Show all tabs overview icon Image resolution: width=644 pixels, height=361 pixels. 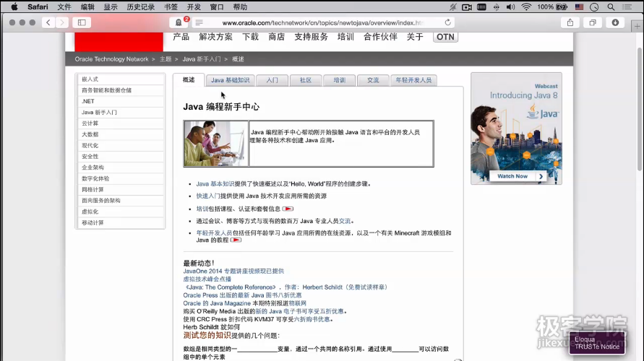click(593, 22)
